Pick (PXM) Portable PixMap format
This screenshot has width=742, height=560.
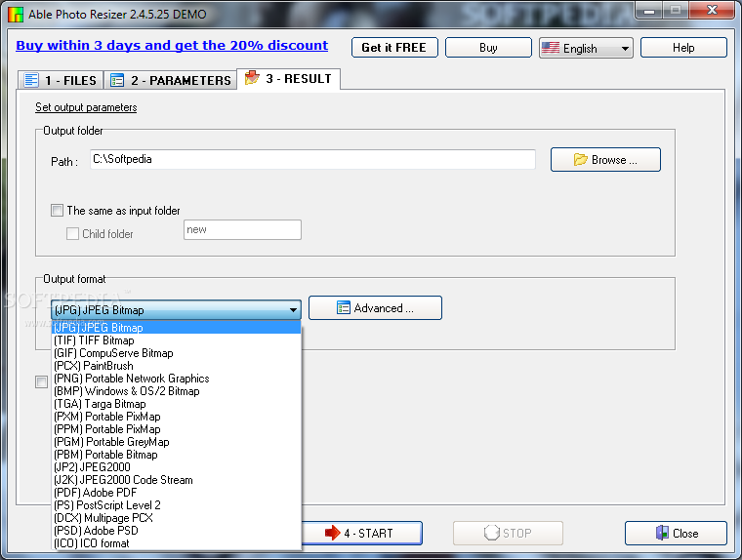pyautogui.click(x=176, y=417)
